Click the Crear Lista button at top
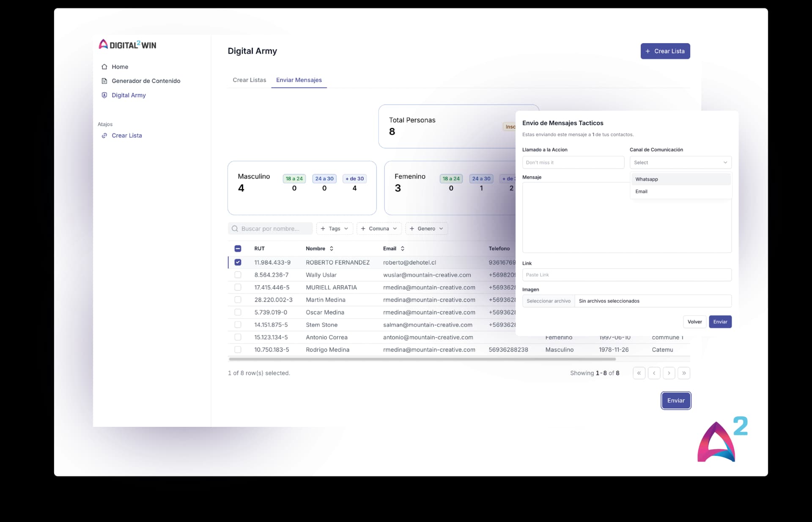Viewport: 812px width, 522px height. pos(665,51)
